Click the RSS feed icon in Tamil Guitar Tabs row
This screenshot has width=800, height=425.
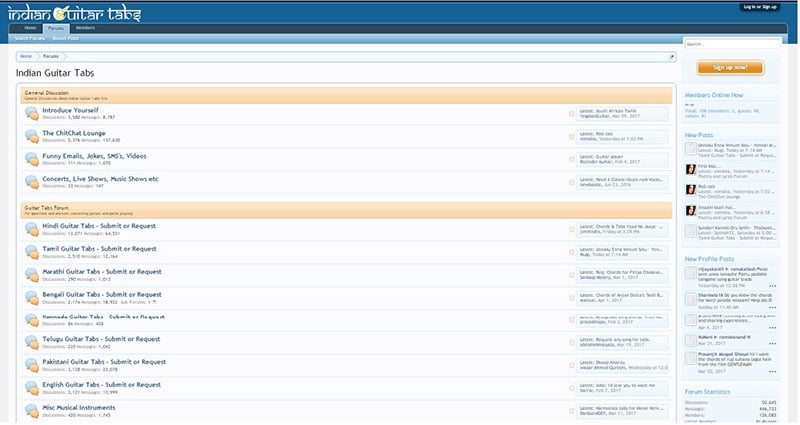pyautogui.click(x=571, y=253)
